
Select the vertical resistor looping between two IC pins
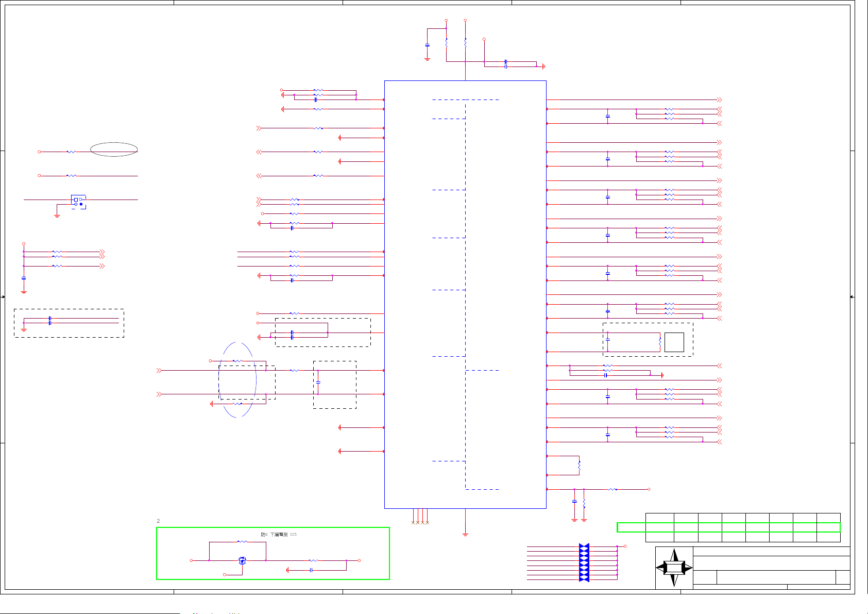coord(580,466)
